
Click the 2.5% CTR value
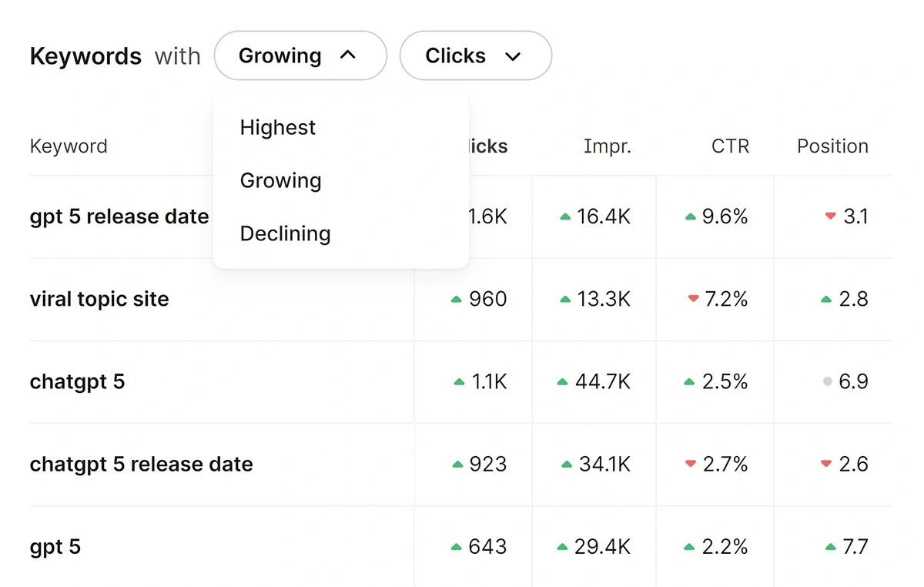[725, 381]
